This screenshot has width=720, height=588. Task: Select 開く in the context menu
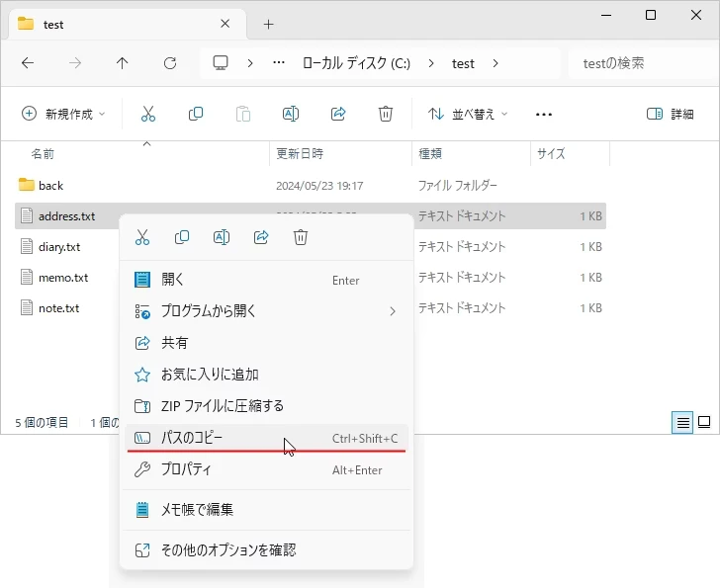(x=266, y=280)
